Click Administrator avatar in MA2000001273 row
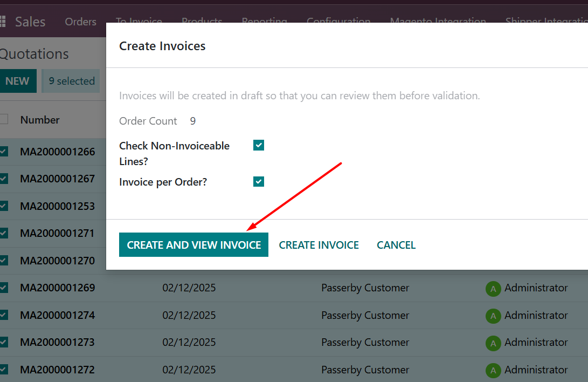The width and height of the screenshot is (588, 382). pyautogui.click(x=493, y=343)
